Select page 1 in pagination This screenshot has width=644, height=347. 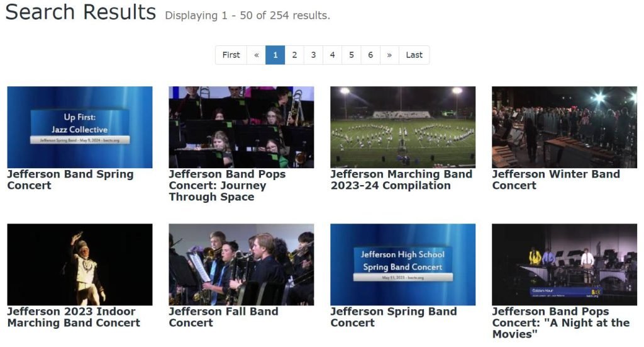(x=275, y=55)
